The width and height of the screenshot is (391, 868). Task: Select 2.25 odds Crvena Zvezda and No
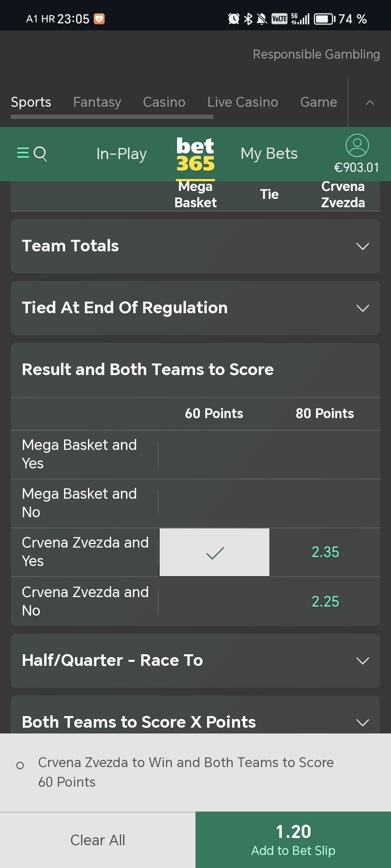(325, 601)
